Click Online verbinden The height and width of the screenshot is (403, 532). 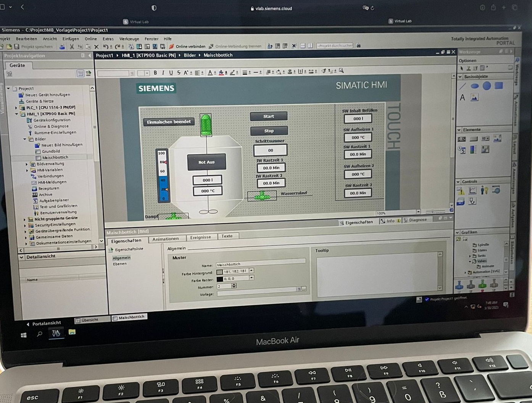(187, 47)
